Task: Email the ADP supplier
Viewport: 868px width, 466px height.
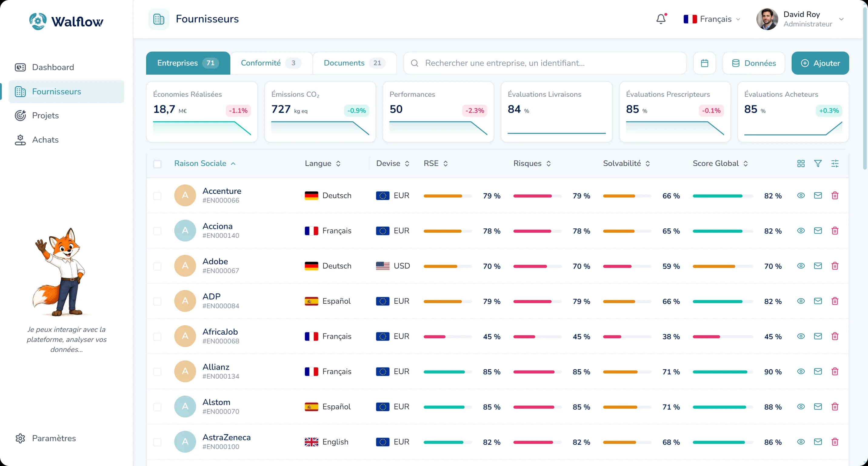Action: [818, 301]
